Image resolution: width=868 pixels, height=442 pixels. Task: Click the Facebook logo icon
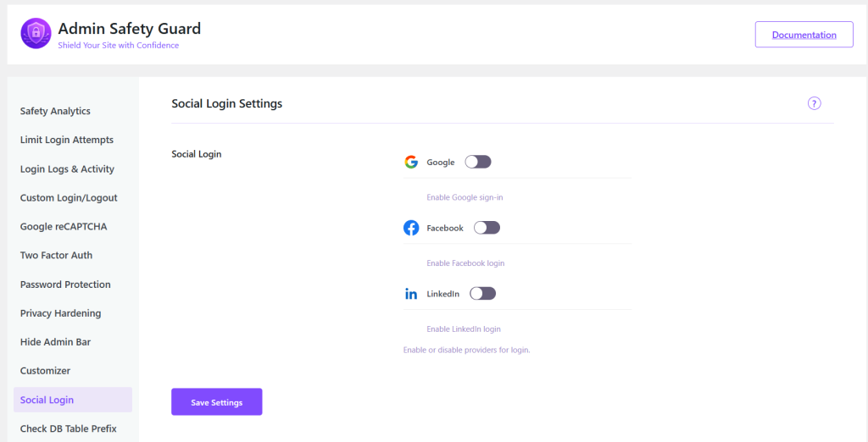point(411,228)
